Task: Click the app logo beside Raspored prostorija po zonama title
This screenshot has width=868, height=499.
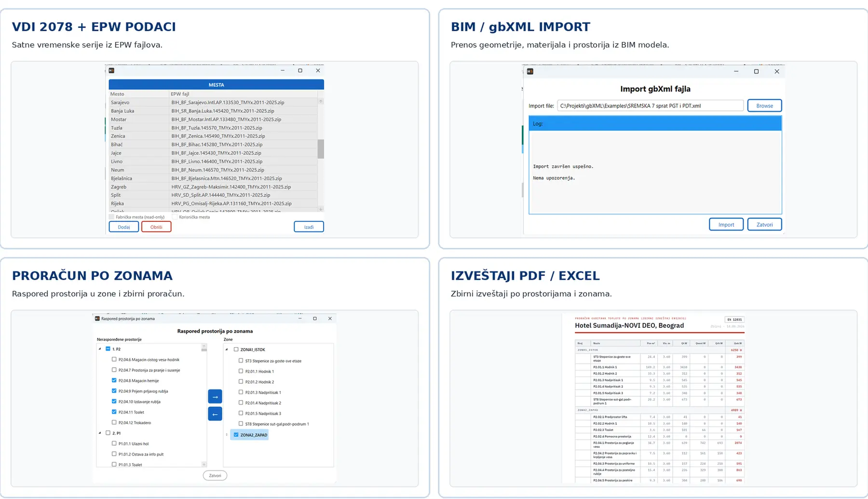Action: click(97, 319)
